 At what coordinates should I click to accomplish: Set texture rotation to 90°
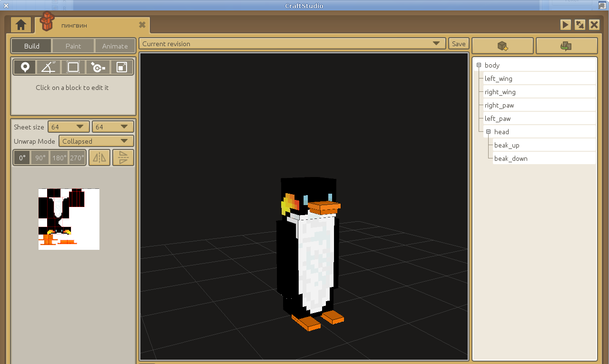tap(40, 157)
